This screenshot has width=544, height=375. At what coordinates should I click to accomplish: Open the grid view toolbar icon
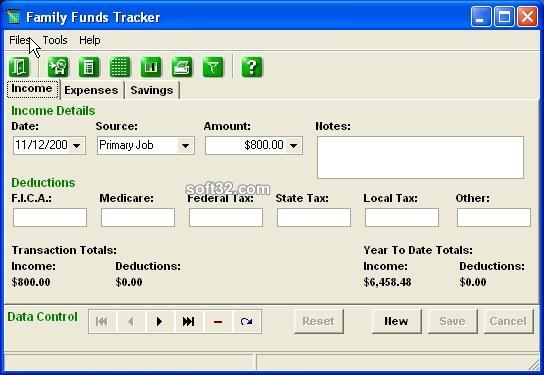(x=120, y=67)
